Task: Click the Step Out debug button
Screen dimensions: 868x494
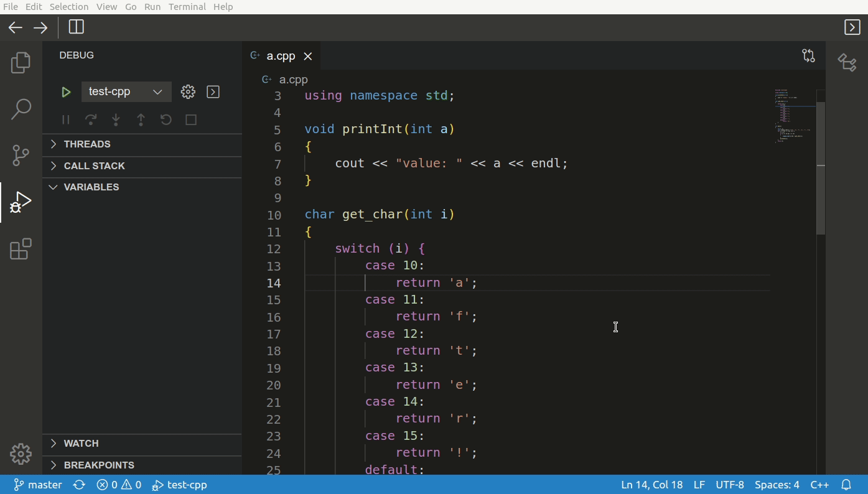Action: [x=141, y=119]
